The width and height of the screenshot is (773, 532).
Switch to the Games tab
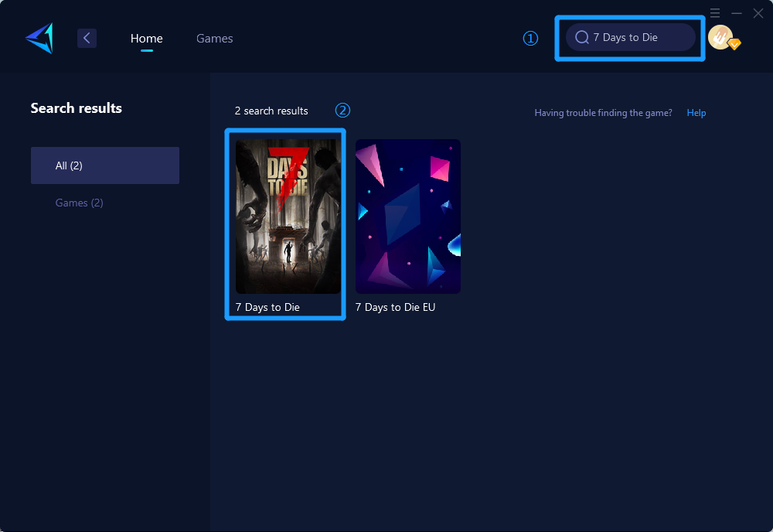[214, 39]
